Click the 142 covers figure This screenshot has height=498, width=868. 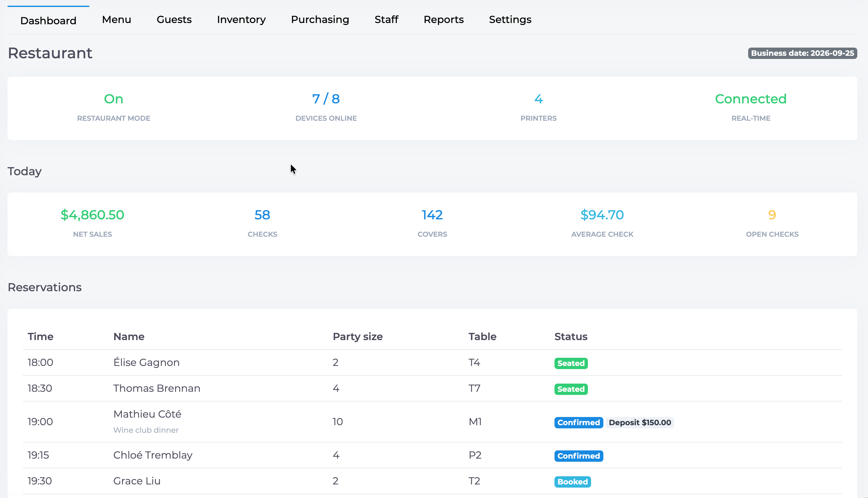432,215
